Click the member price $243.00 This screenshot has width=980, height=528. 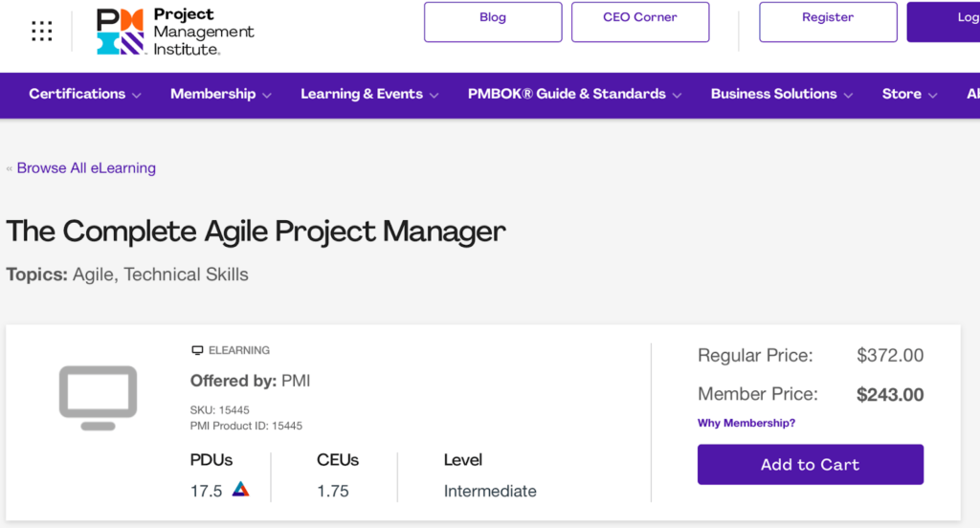(x=890, y=395)
